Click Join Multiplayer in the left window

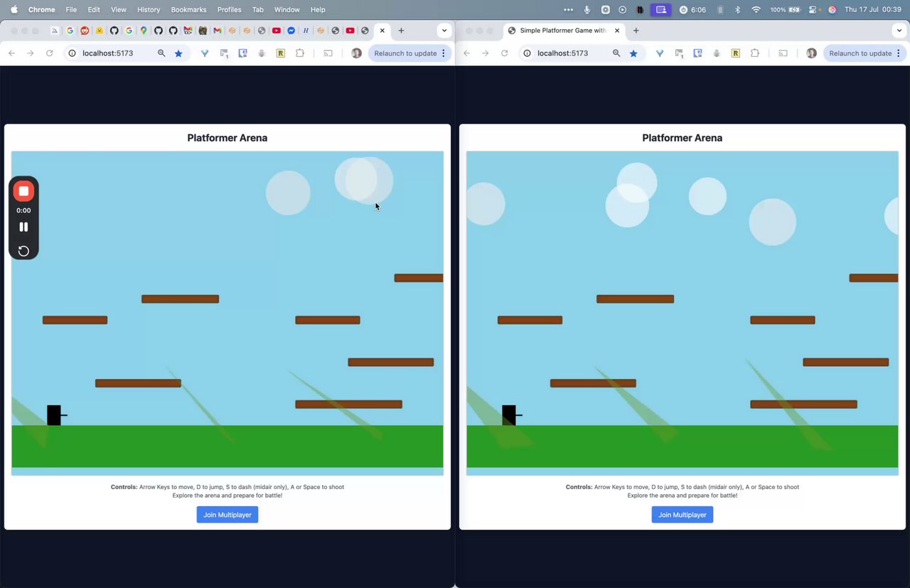tap(227, 515)
